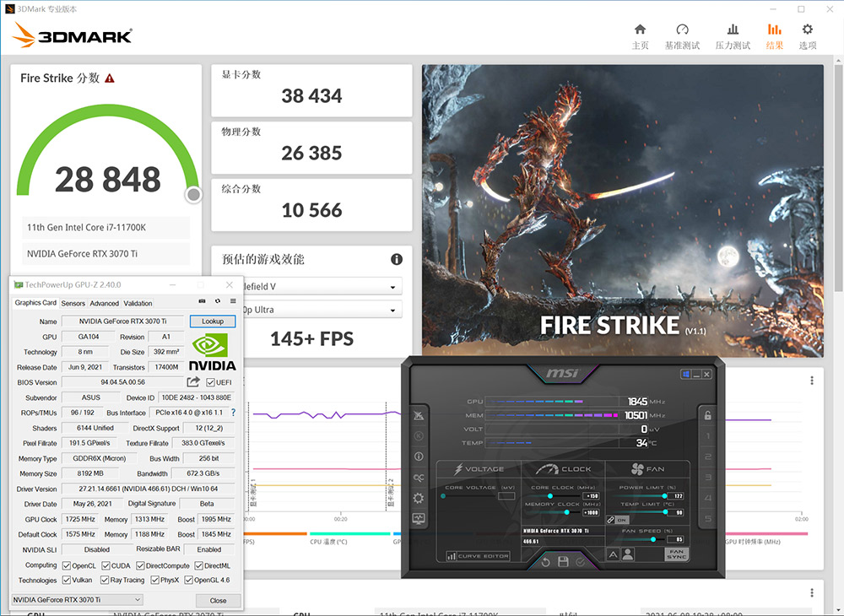844x616 pixels.
Task: Open the resolution dropdown (1440p Ultra)
Action: coord(322,310)
